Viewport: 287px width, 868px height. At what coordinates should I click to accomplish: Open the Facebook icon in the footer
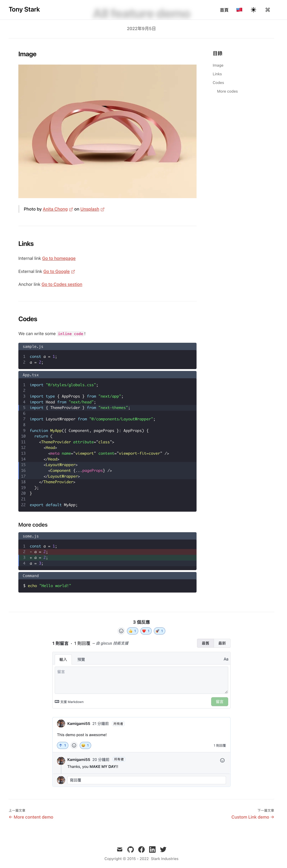(x=141, y=849)
